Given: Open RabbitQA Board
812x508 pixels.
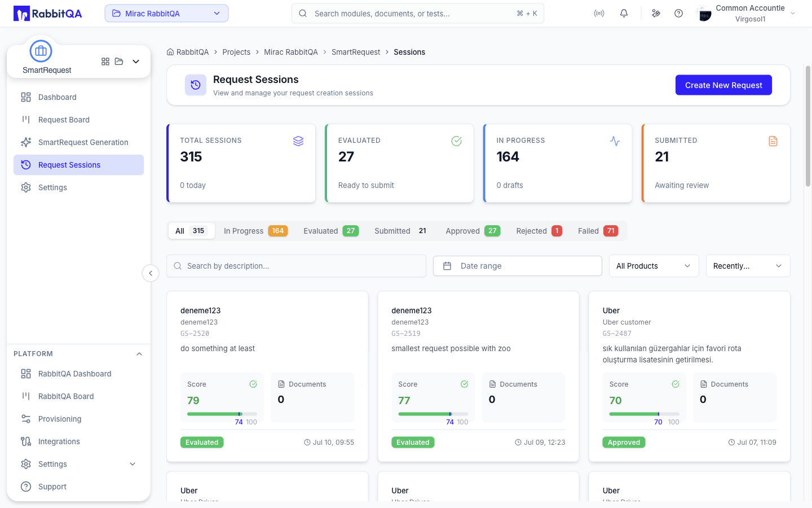Looking at the screenshot, I should coord(78,396).
